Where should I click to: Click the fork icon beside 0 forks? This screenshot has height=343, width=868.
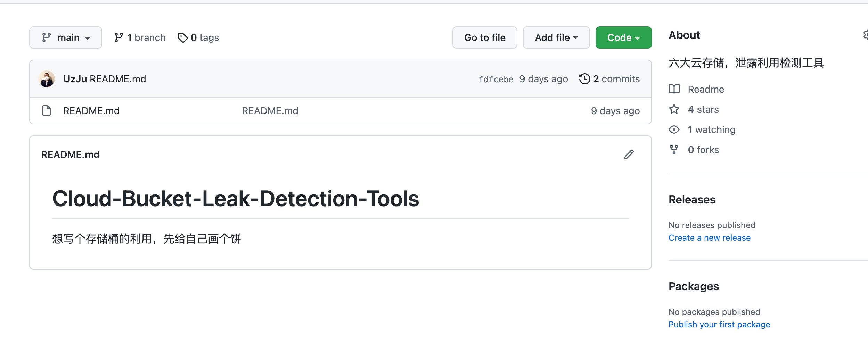(674, 150)
